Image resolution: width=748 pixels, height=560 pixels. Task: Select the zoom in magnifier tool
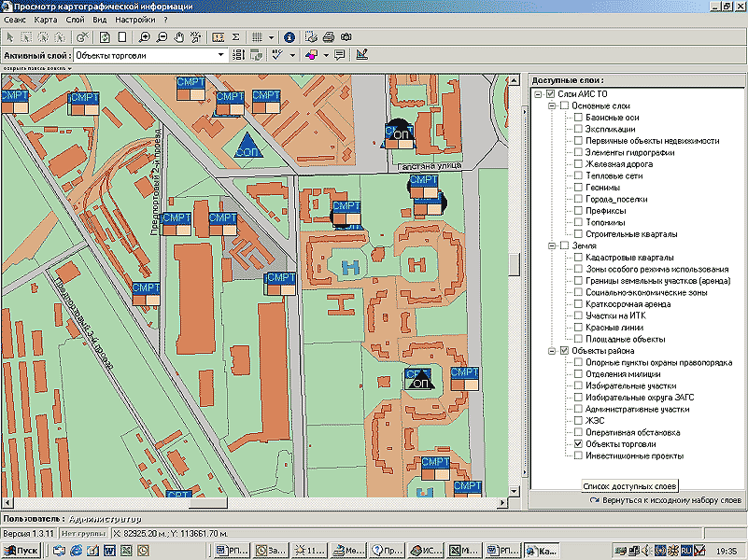(145, 37)
